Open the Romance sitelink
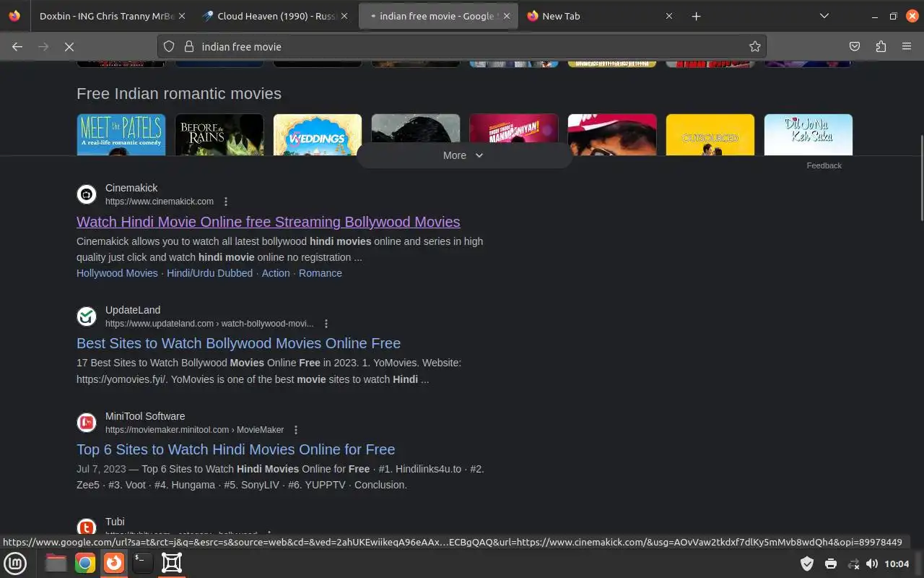Screen dimensions: 924x578 (321, 273)
